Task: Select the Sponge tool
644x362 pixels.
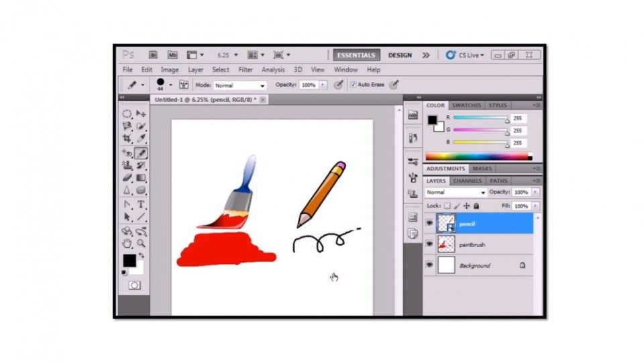Action: 141,190
